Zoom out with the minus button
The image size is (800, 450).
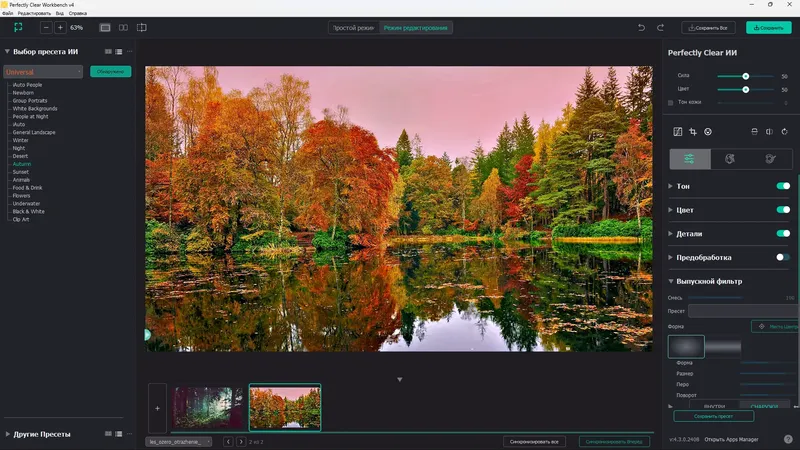46,28
